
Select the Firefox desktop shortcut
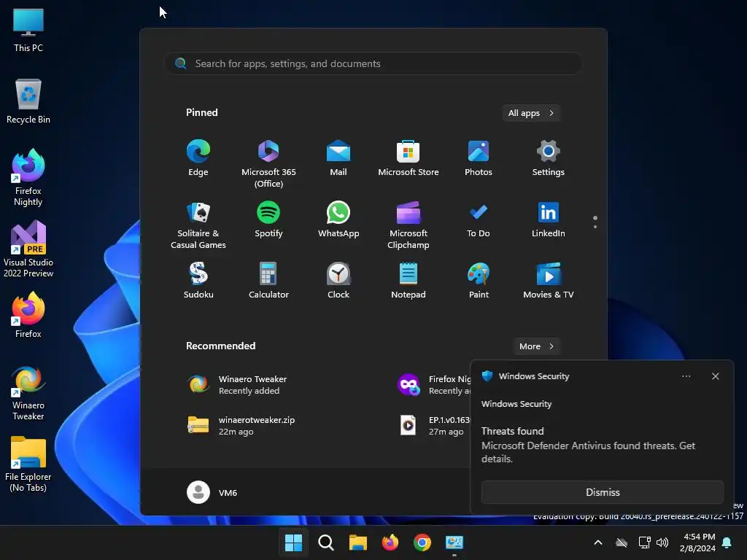(x=28, y=315)
